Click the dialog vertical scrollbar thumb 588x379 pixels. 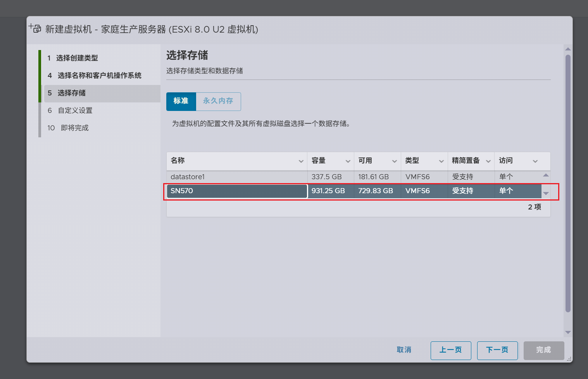(568, 182)
